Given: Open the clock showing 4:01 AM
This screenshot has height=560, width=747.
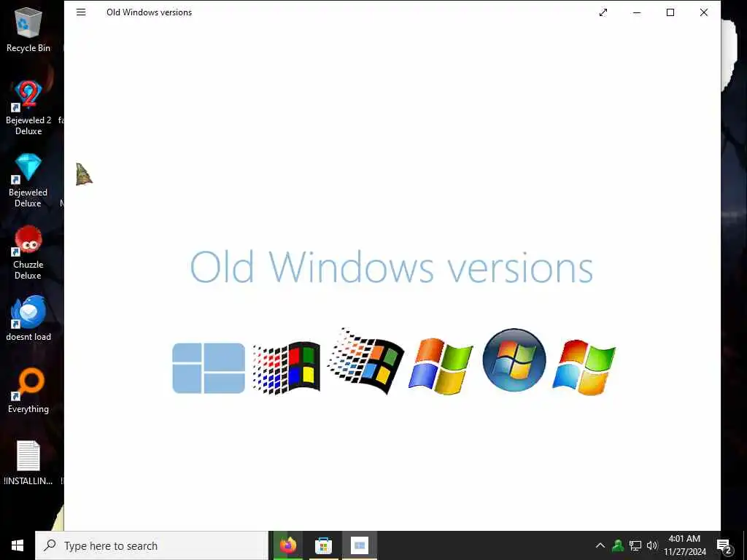Looking at the screenshot, I should (685, 545).
